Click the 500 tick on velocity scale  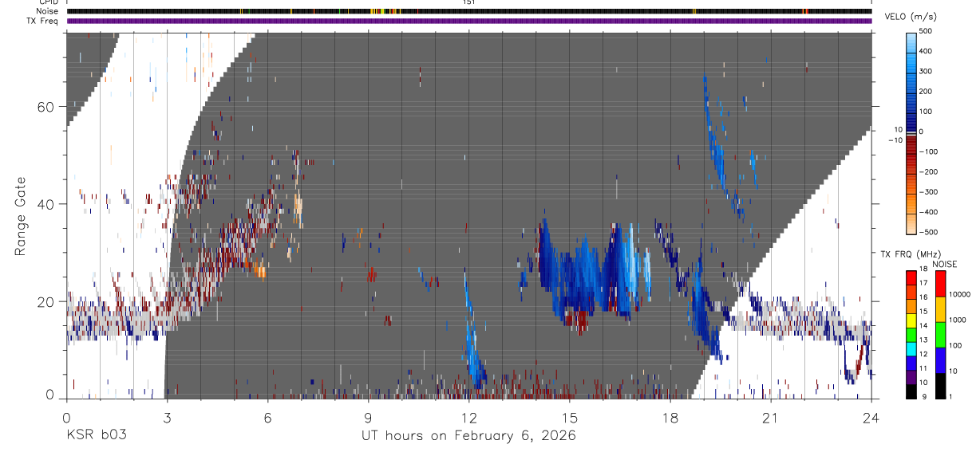point(927,31)
